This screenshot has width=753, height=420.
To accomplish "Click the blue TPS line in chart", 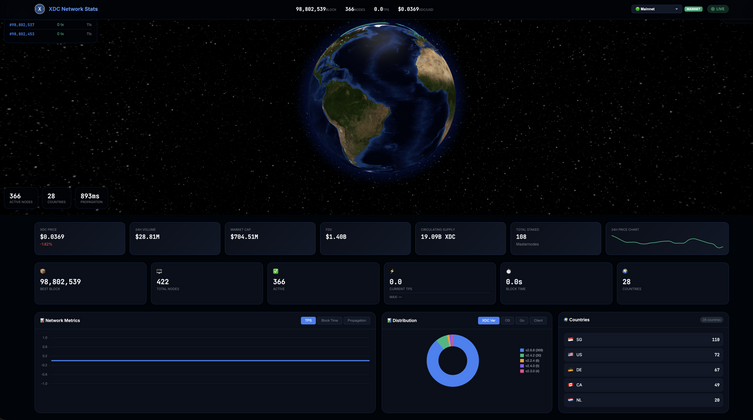I will point(210,360).
